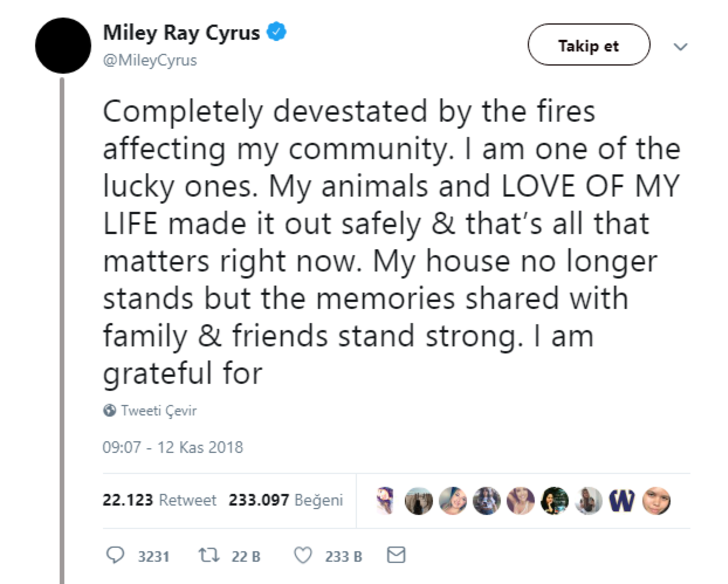Open the Miley Ray Cyrus profile name
The height and width of the screenshot is (584, 728).
182,33
